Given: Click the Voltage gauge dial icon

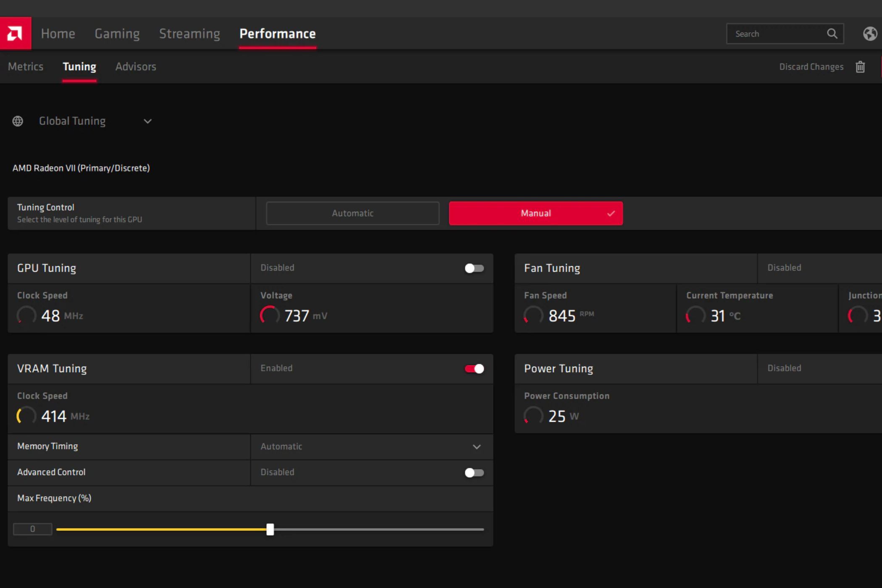Looking at the screenshot, I should tap(270, 315).
